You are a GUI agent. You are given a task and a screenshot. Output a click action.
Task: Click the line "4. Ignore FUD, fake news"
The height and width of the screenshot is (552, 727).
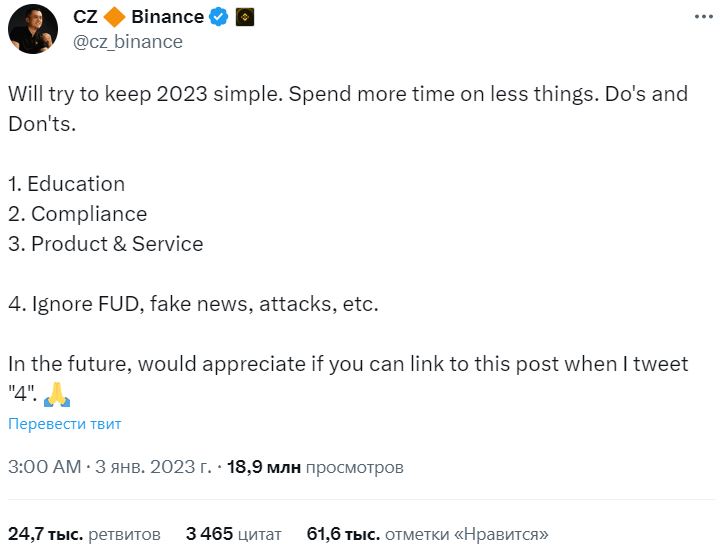click(193, 304)
